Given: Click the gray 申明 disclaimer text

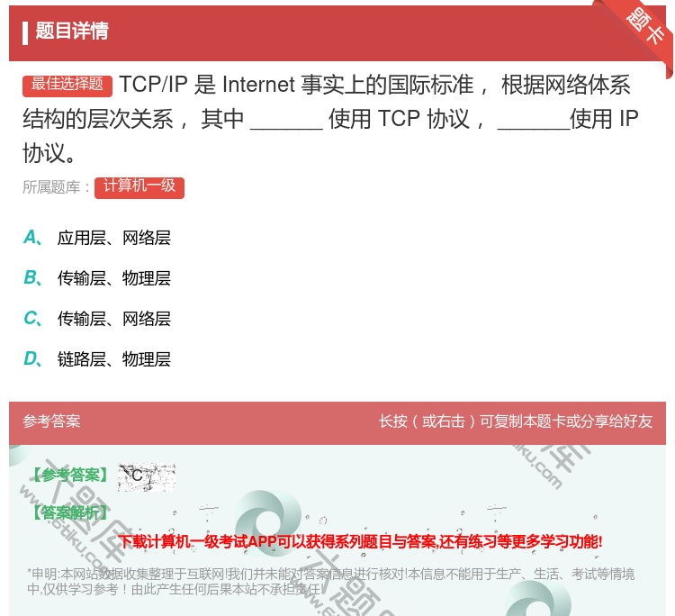Looking at the screenshot, I should pyautogui.click(x=330, y=582).
